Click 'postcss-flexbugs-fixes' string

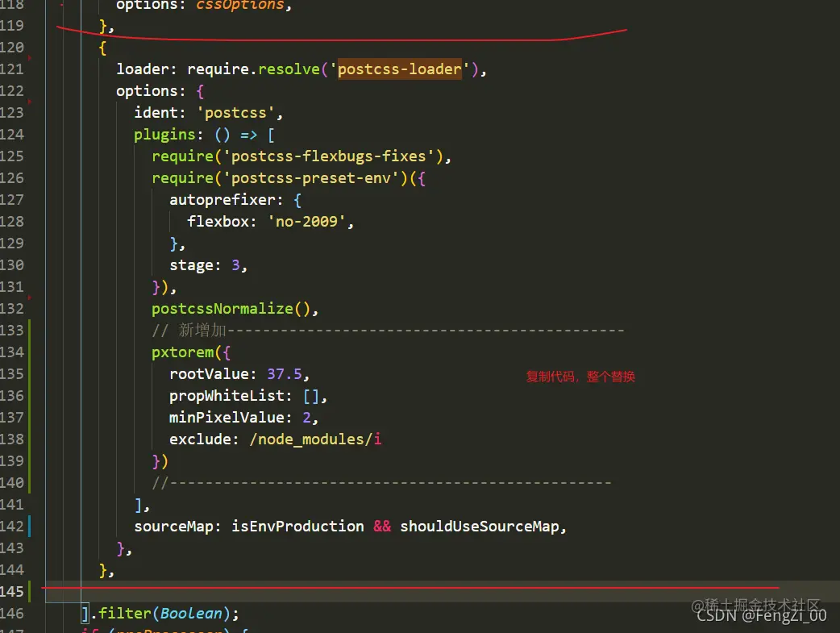(328, 156)
